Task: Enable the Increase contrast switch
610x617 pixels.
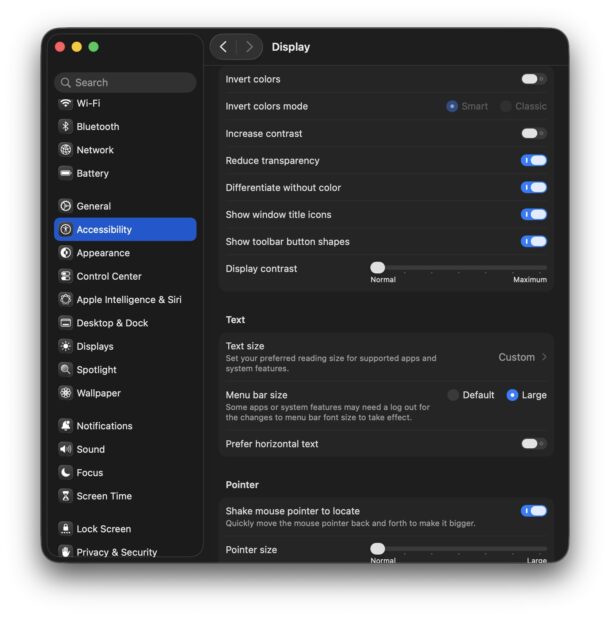Action: click(x=534, y=133)
